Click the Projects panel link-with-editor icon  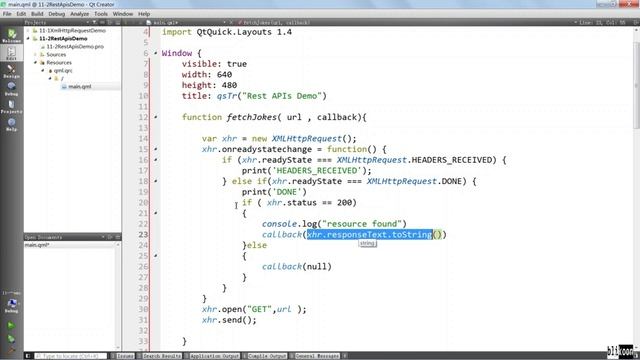pos(102,22)
